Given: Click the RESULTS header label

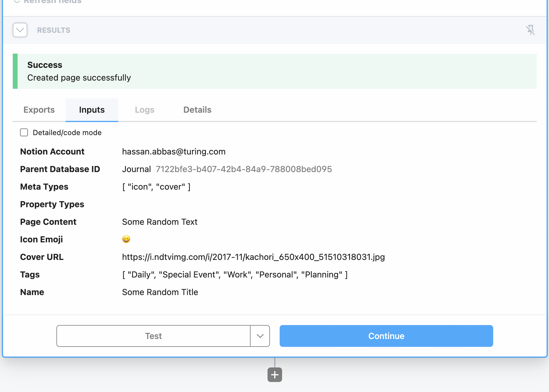Looking at the screenshot, I should coord(54,30).
